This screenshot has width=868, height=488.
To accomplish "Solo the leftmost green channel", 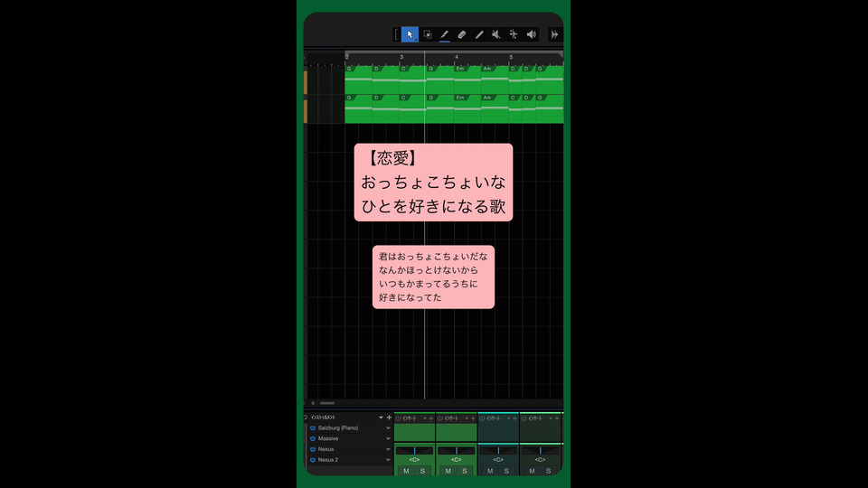I will pos(422,471).
